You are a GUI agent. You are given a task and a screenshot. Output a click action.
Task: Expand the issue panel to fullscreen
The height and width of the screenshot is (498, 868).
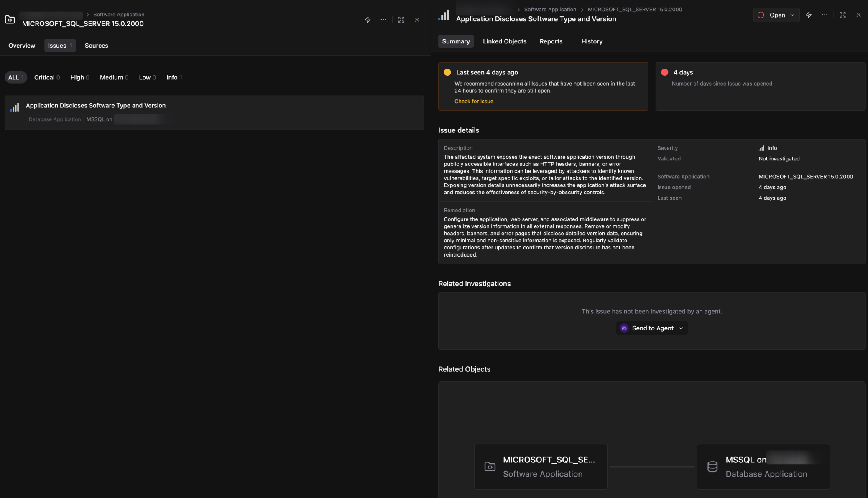tap(842, 15)
